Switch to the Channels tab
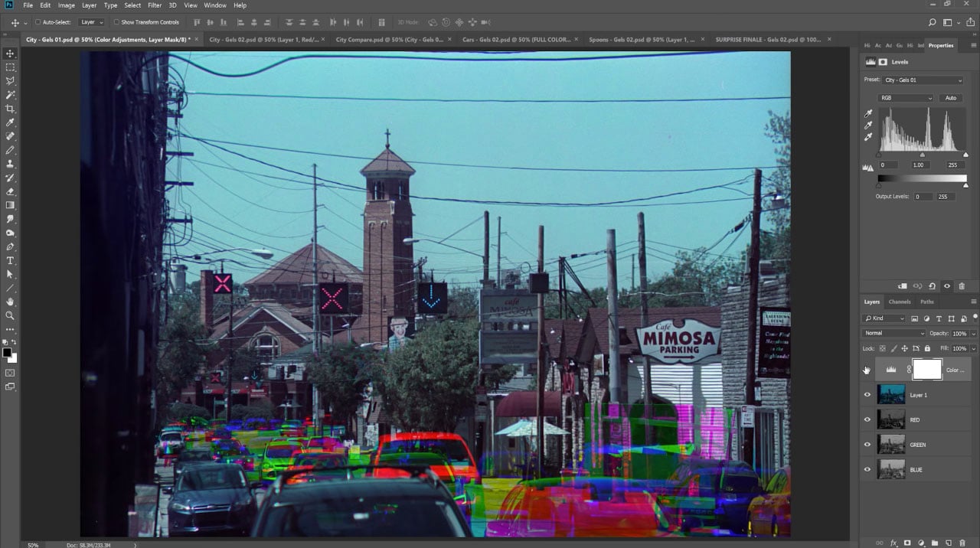The width and height of the screenshot is (980, 548). tap(900, 302)
